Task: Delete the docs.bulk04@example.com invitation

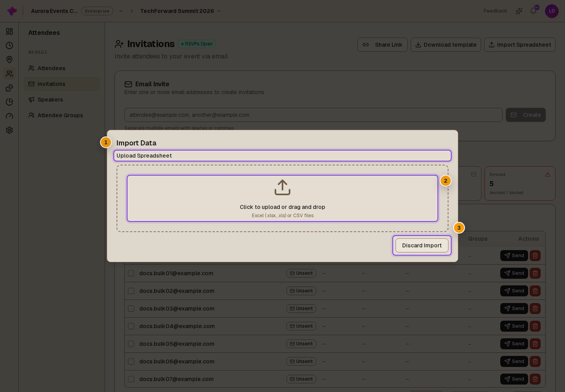Action: tap(535, 326)
